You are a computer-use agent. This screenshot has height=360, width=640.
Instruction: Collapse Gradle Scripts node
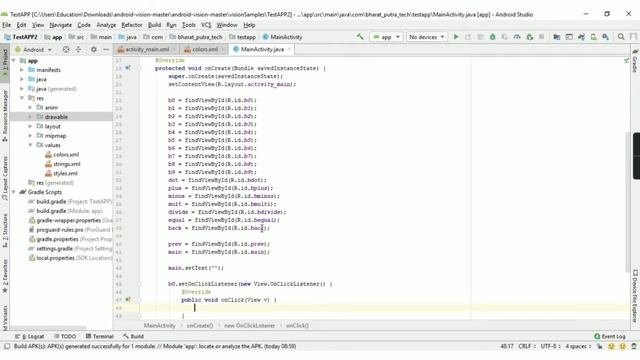(x=14, y=192)
